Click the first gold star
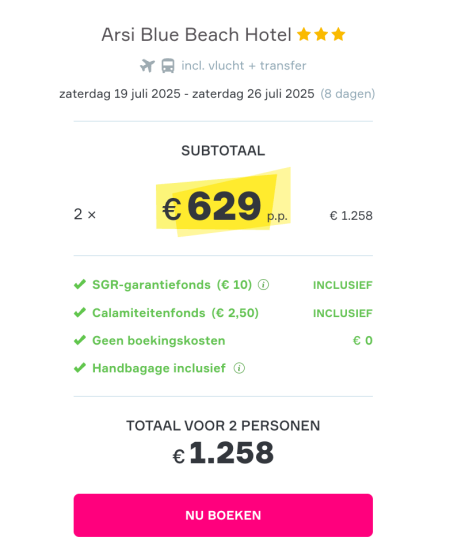The image size is (450, 549). [x=304, y=35]
